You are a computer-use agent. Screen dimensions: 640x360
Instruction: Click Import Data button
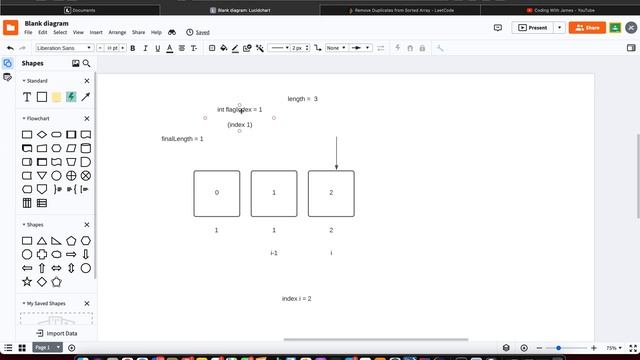tap(57, 333)
